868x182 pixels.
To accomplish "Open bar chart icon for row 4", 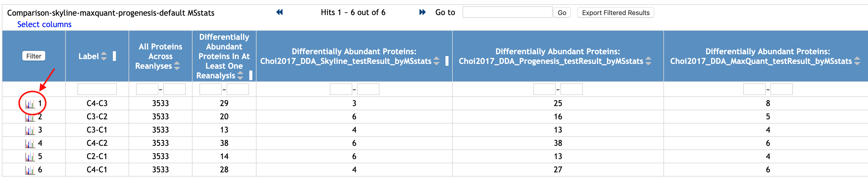I will [30, 144].
